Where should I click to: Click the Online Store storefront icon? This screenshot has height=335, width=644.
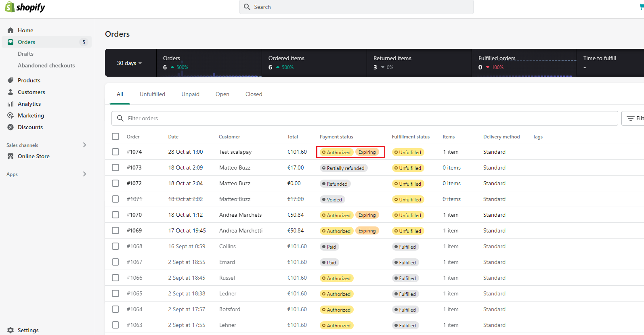click(x=10, y=156)
